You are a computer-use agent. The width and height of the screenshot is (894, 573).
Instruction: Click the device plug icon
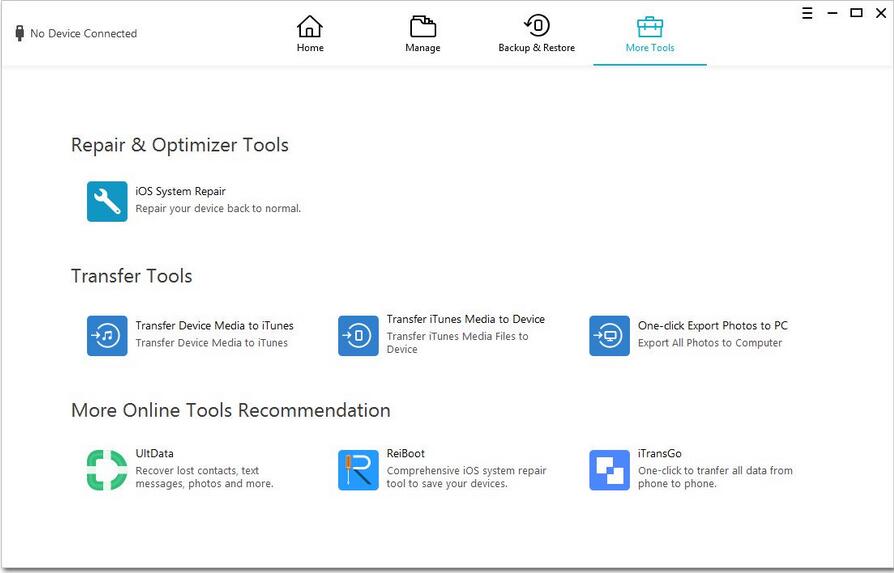[19, 33]
